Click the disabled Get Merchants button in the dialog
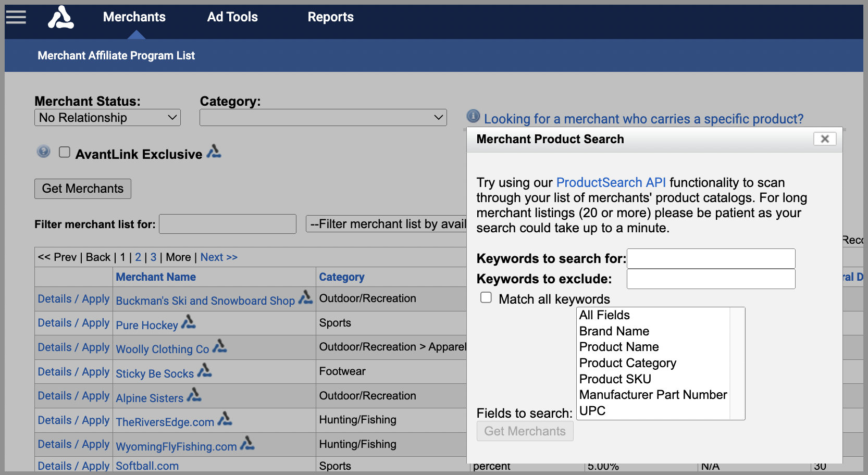Screen dimensions: 868x475 click(x=525, y=431)
